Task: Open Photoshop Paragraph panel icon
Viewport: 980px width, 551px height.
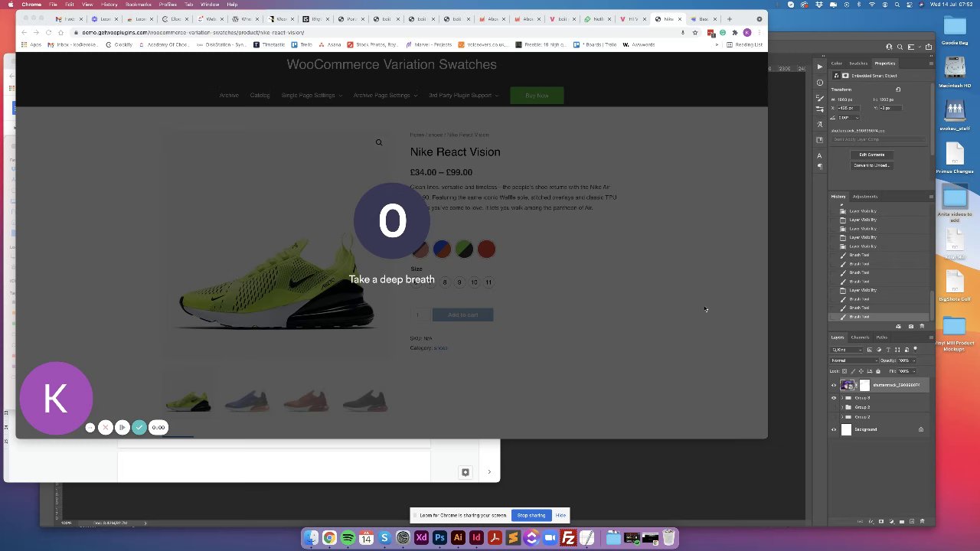Action: 820,166
